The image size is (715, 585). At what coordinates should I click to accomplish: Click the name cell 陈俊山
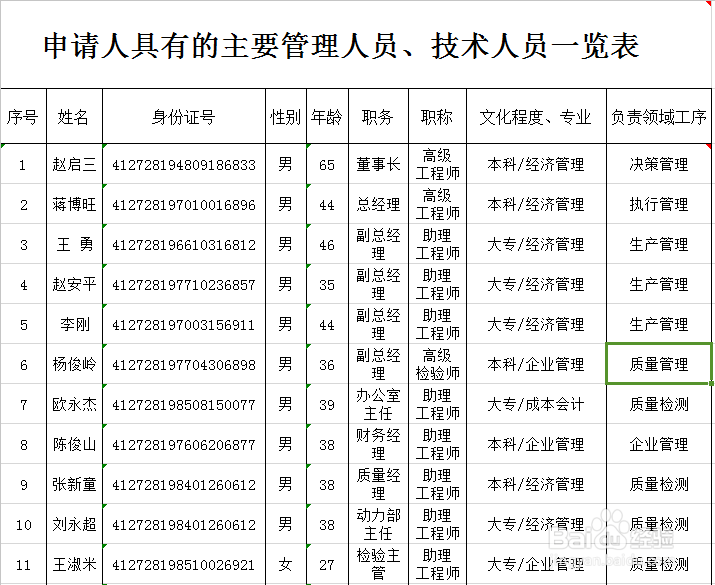pos(74,444)
